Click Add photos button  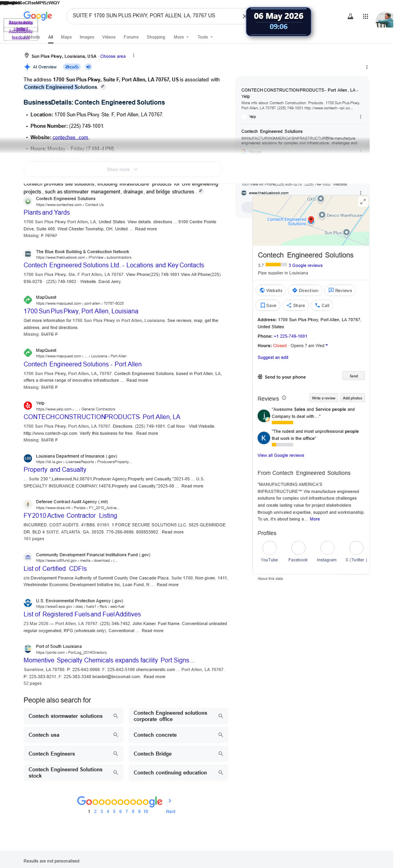pyautogui.click(x=352, y=398)
